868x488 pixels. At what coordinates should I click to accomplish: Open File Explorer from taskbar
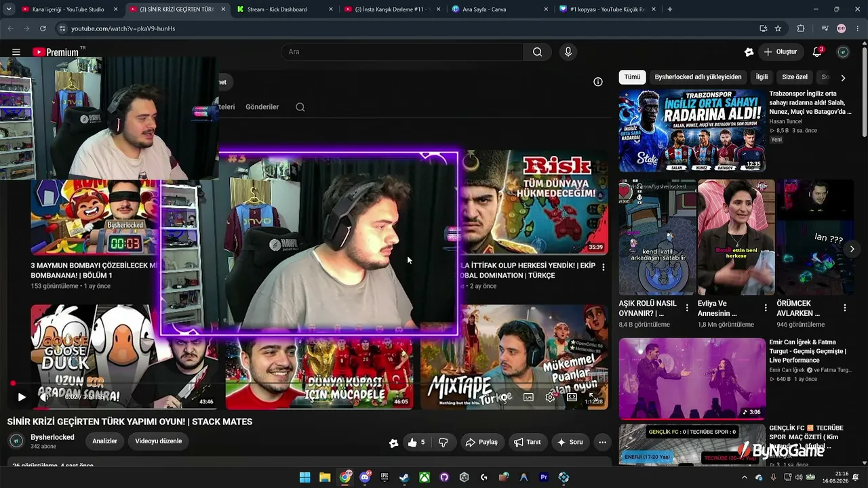pyautogui.click(x=325, y=477)
